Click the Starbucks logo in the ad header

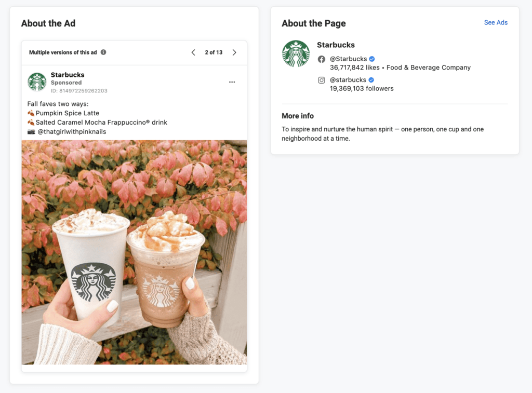[37, 82]
